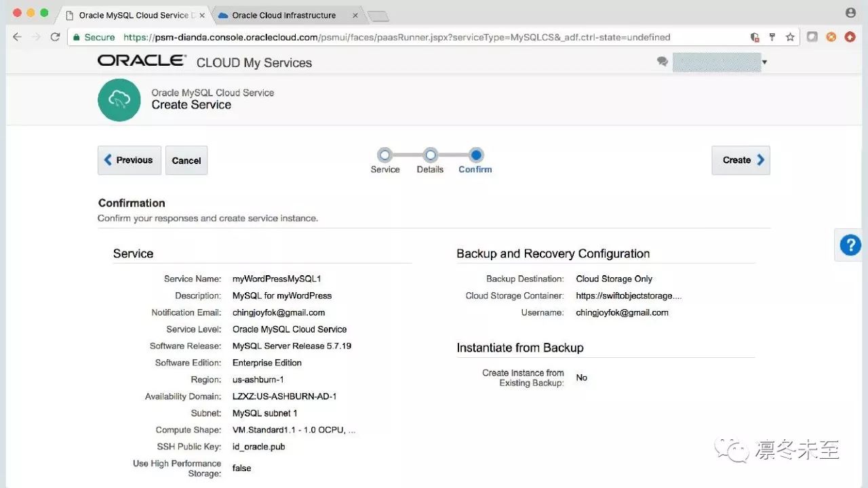Open the red circular extension icon
868x488 pixels.
850,37
